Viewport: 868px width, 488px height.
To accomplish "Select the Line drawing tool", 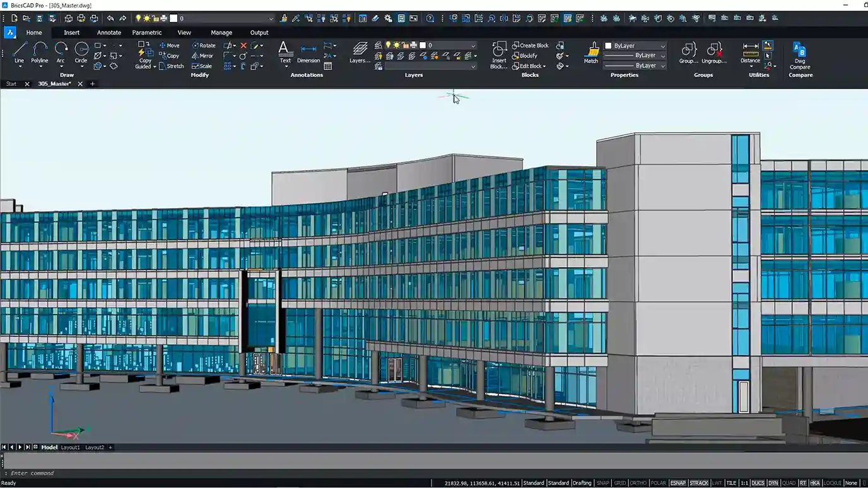I will [19, 50].
